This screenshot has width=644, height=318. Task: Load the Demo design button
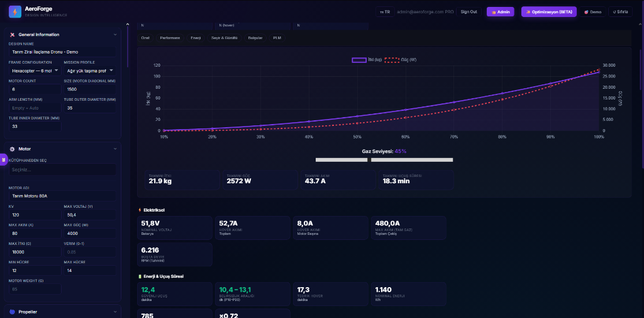tap(592, 12)
